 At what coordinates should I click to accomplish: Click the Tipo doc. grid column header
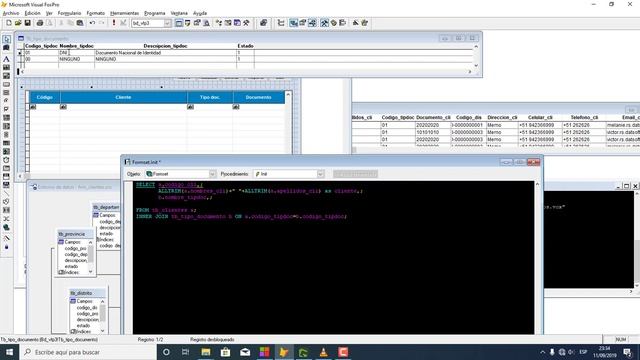click(x=210, y=97)
